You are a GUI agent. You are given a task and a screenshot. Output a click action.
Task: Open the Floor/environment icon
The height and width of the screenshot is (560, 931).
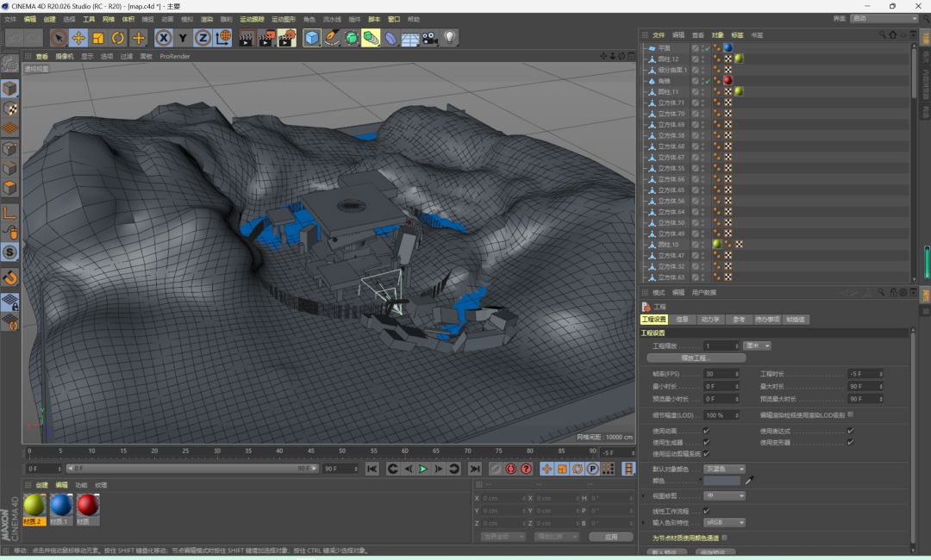pyautogui.click(x=410, y=38)
